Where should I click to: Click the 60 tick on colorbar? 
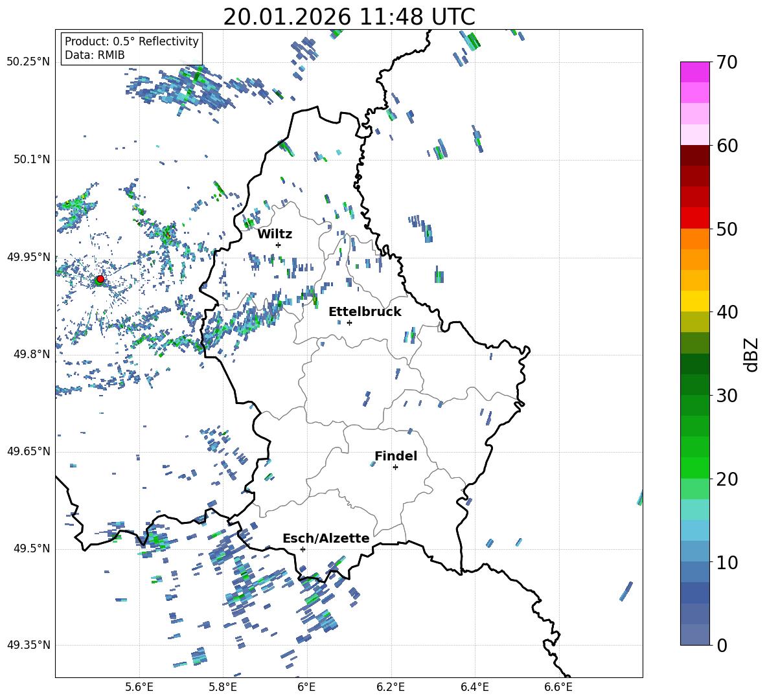coord(727,146)
